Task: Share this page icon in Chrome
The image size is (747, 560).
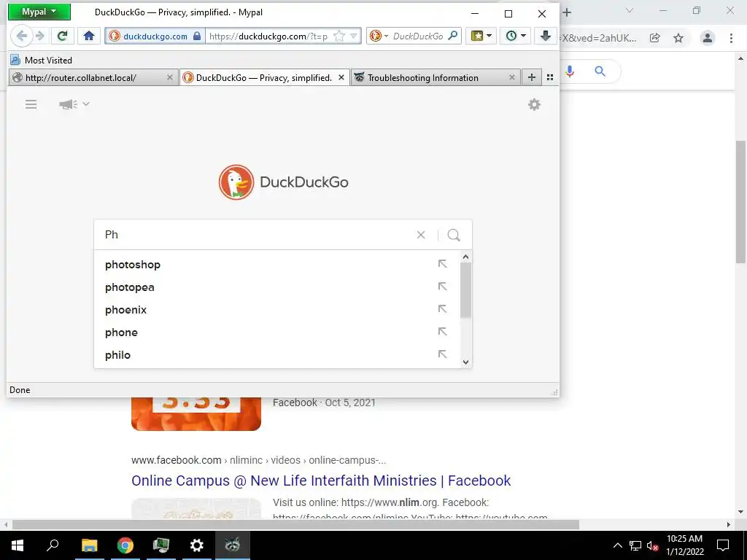Action: click(655, 38)
